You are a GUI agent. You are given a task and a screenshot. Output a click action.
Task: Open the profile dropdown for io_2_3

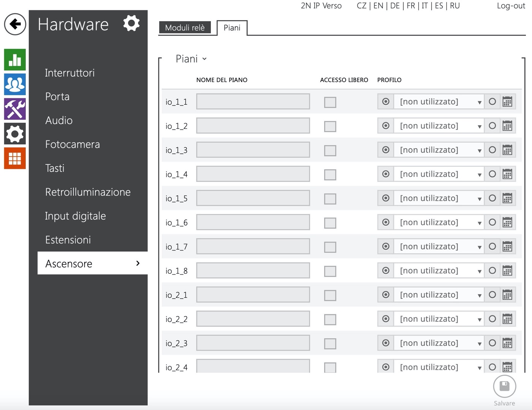pos(439,343)
